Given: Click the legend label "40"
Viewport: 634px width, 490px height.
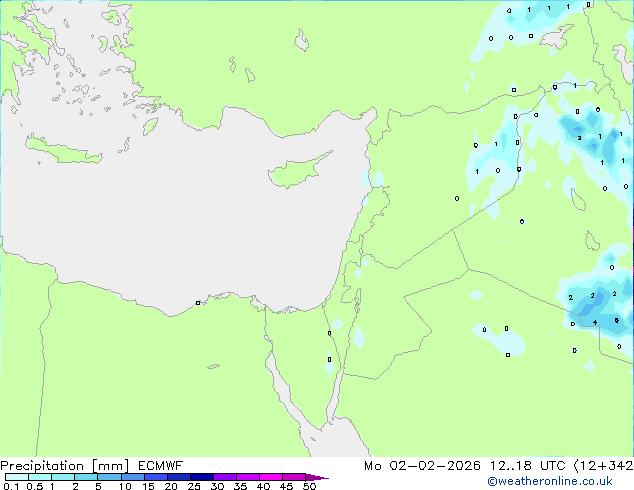Looking at the screenshot, I should click(x=263, y=486).
